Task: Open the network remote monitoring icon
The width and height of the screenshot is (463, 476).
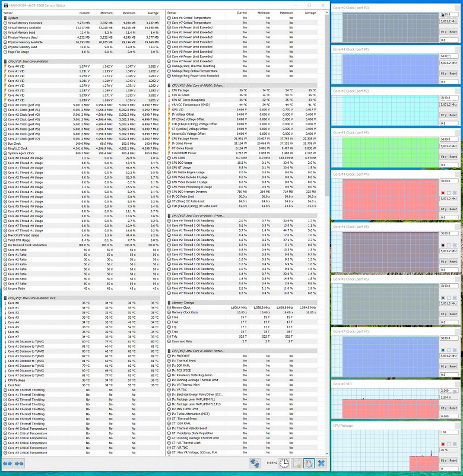Action: [x=254, y=464]
